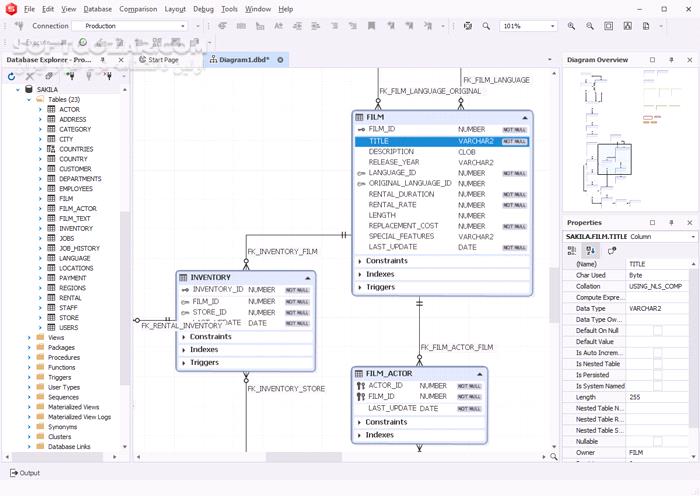Click the find magnifier icon beside the zoom box
This screenshot has height=496, width=700.
point(486,26)
